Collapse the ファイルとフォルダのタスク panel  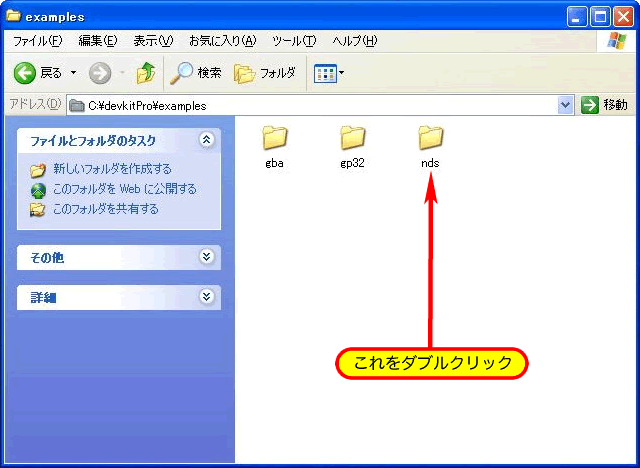[207, 140]
